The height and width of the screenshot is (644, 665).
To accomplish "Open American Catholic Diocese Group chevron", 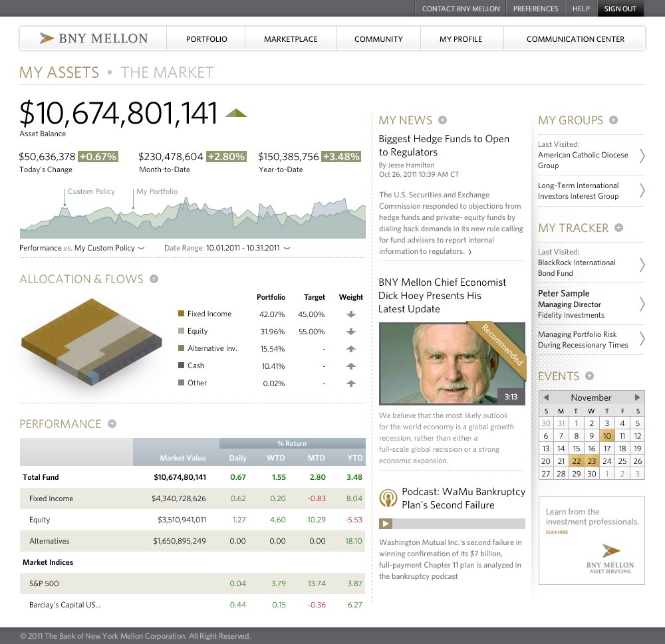I will [642, 156].
